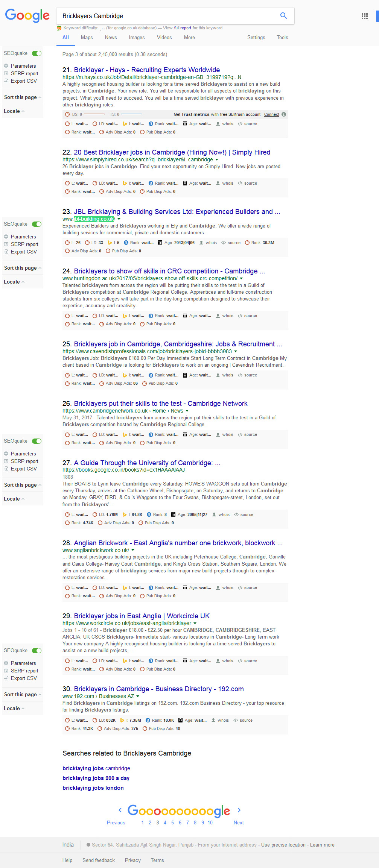Open the Google apps grid icon

(364, 16)
